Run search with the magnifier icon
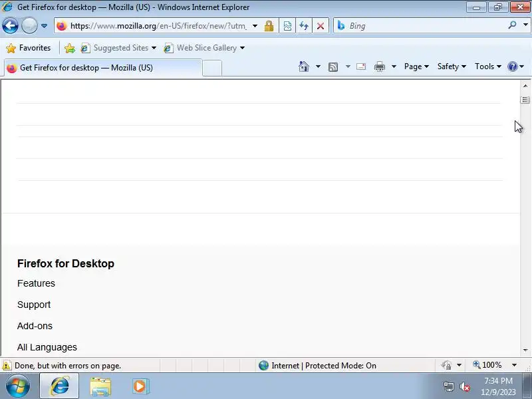 tap(512, 25)
